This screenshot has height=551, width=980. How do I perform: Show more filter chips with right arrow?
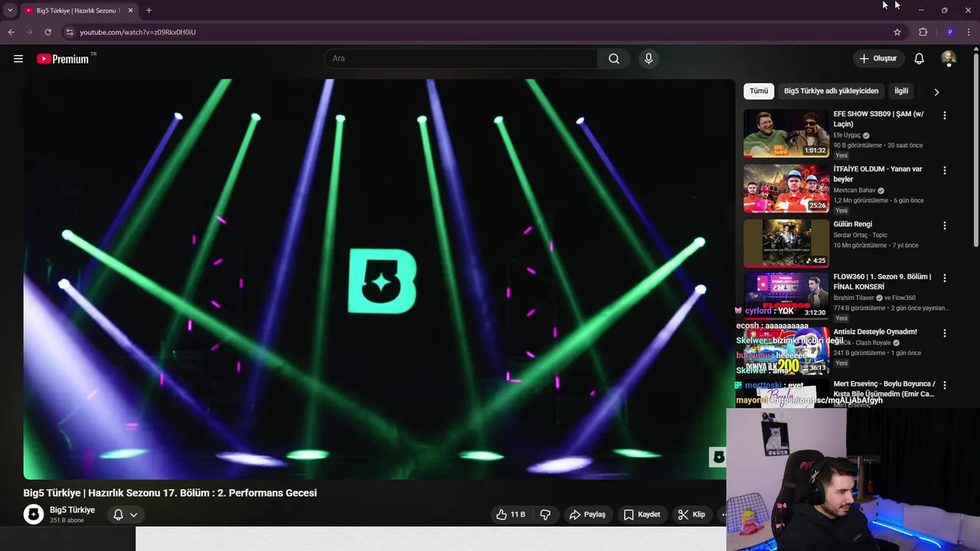(x=936, y=92)
